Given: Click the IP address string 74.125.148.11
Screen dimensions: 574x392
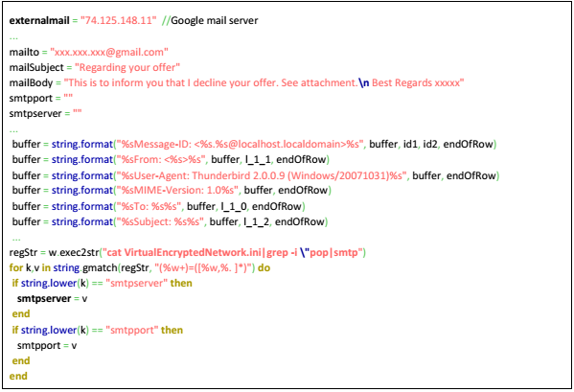Looking at the screenshot, I should (x=118, y=20).
